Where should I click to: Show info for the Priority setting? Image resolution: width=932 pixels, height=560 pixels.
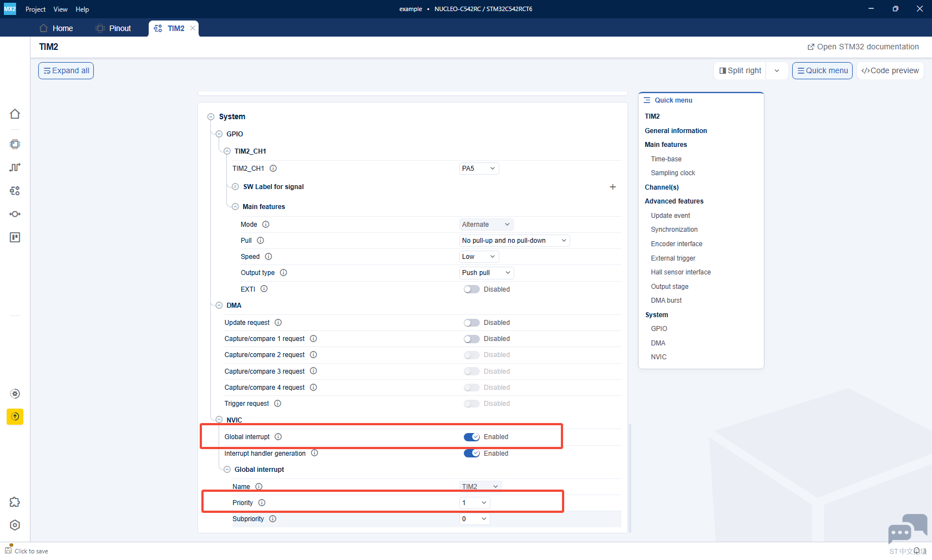coord(262,503)
